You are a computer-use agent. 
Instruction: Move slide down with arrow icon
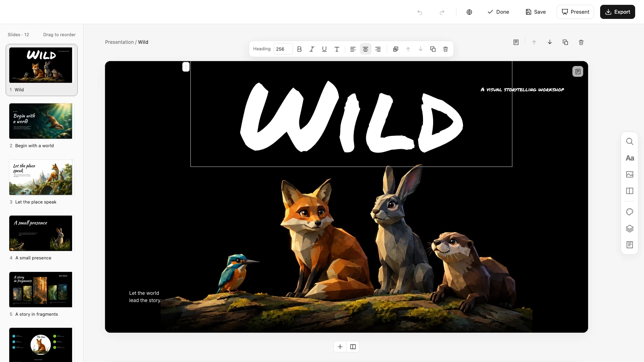tap(550, 42)
